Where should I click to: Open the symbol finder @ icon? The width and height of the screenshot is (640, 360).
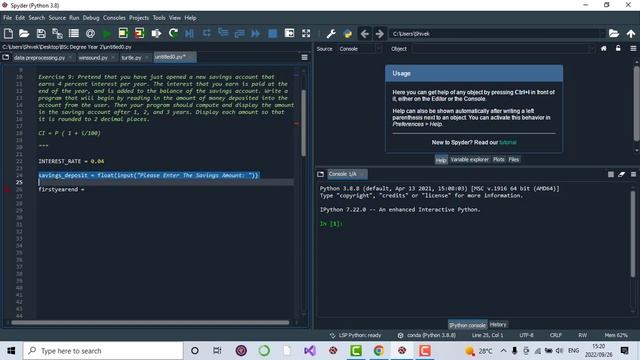pyautogui.click(x=91, y=33)
